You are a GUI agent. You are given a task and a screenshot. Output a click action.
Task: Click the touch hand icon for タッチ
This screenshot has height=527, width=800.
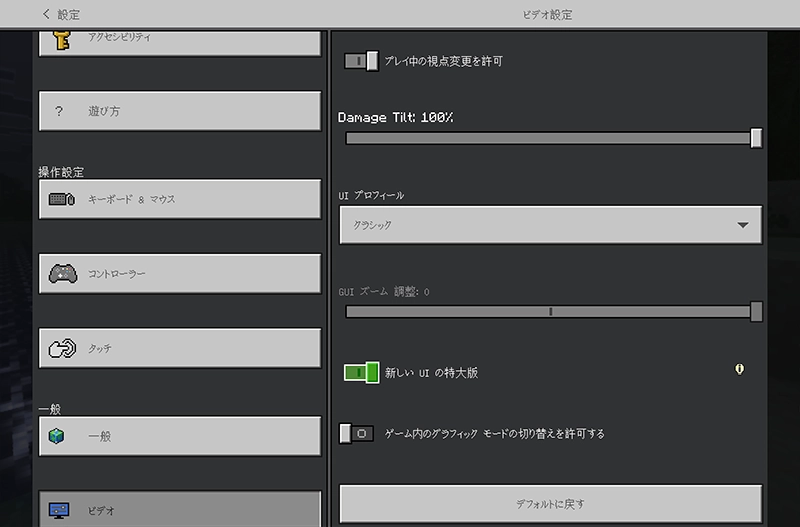(x=61, y=348)
